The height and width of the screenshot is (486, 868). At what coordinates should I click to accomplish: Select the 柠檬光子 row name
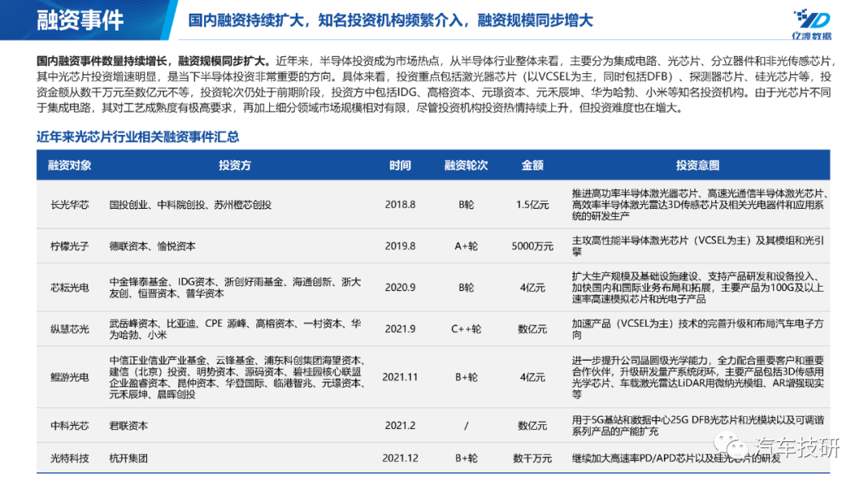pyautogui.click(x=70, y=246)
